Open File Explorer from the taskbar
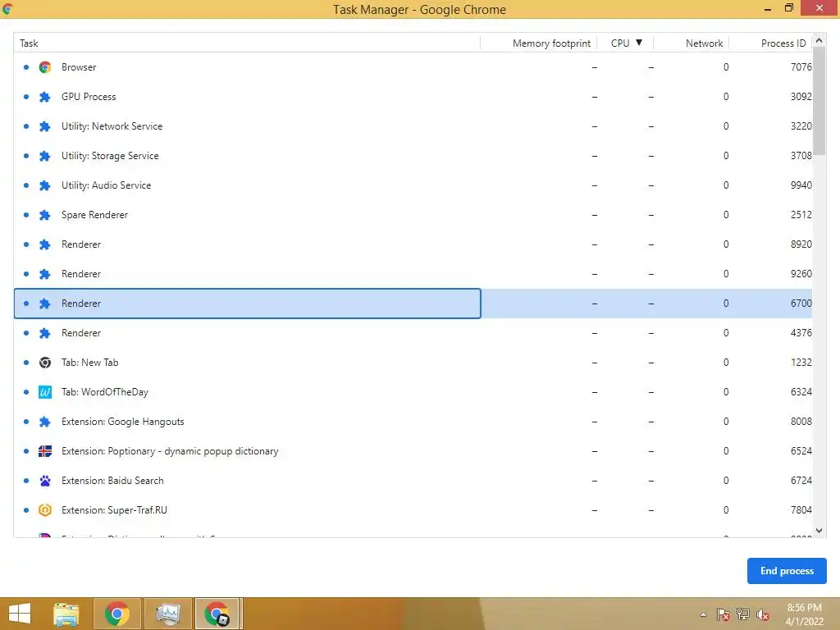This screenshot has width=840, height=630. pyautogui.click(x=66, y=614)
